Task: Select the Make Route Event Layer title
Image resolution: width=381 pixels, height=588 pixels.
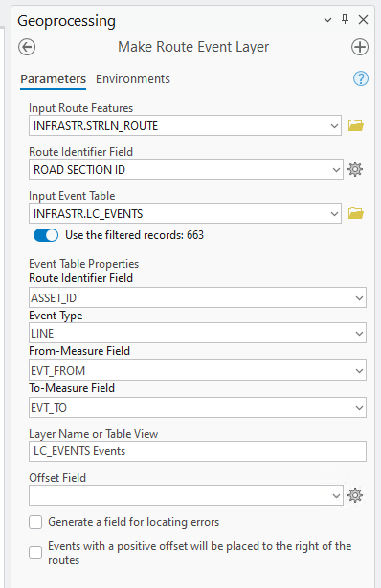Action: tap(193, 47)
